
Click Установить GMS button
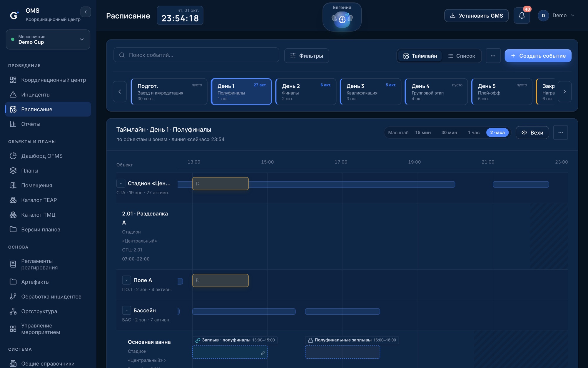(x=476, y=16)
